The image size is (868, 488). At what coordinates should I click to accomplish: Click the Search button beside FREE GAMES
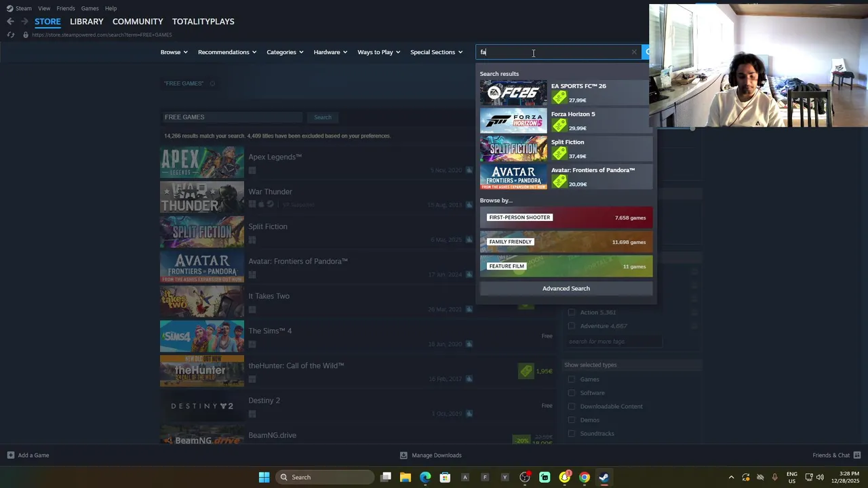323,117
